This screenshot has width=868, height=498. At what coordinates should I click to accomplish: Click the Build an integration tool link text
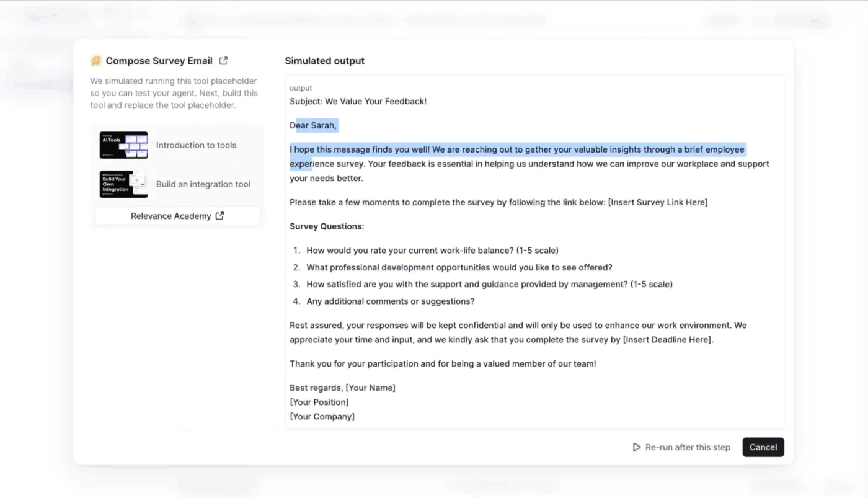pos(203,184)
